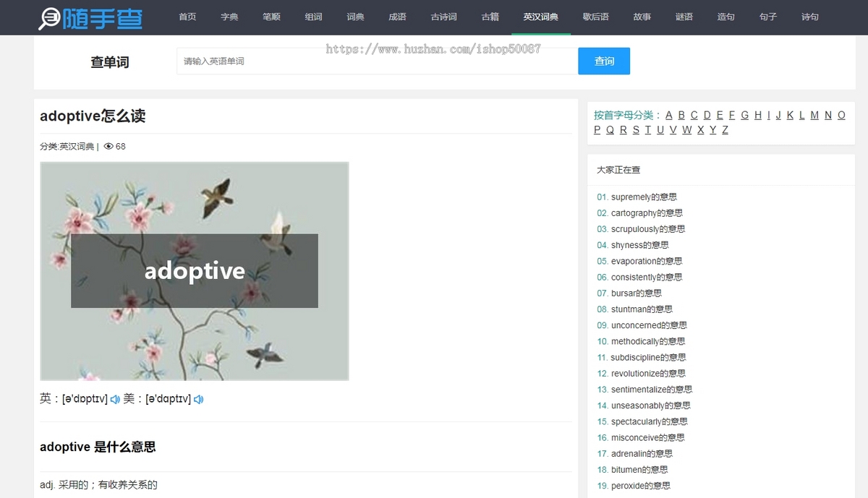
Task: Open the 首页 nav item
Action: click(187, 17)
